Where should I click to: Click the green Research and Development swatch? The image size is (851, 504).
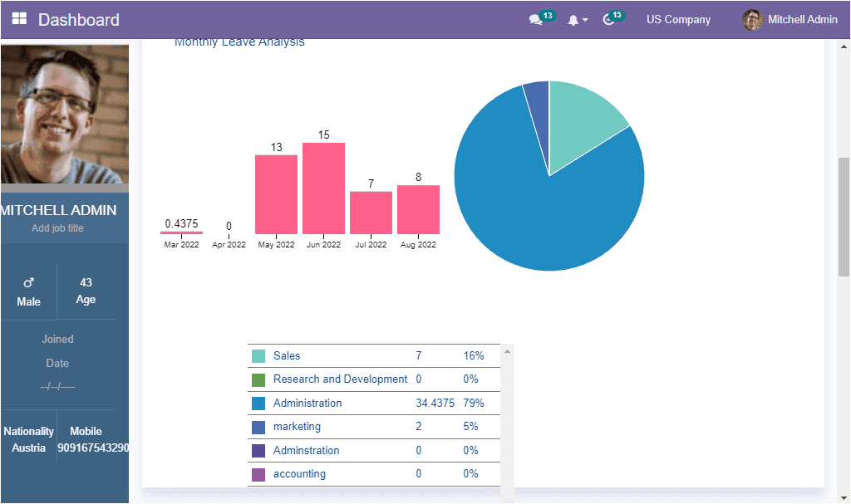pyautogui.click(x=258, y=379)
